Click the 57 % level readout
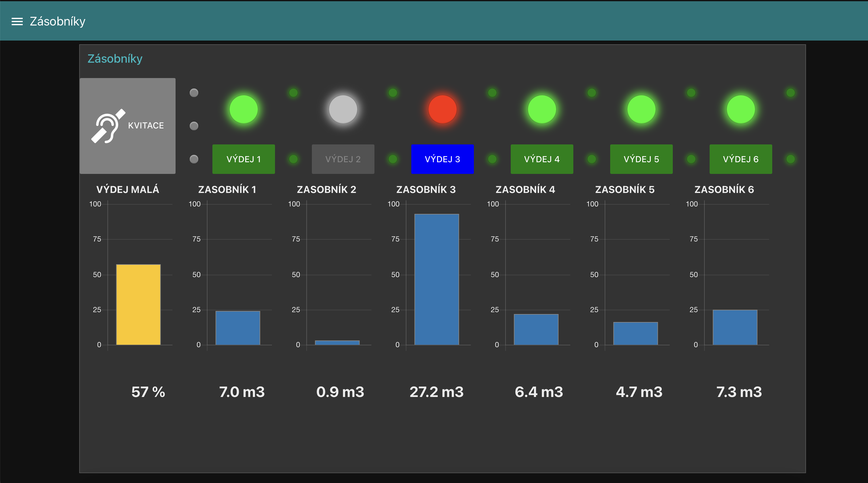 point(148,392)
